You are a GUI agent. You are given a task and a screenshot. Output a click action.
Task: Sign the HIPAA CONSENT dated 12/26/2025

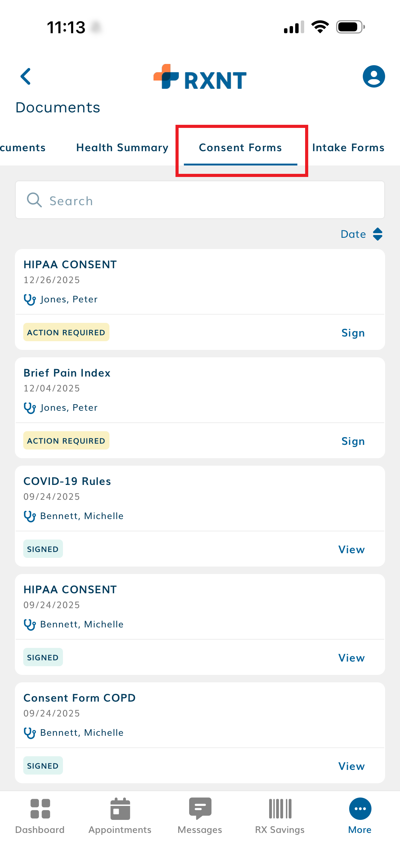click(353, 333)
